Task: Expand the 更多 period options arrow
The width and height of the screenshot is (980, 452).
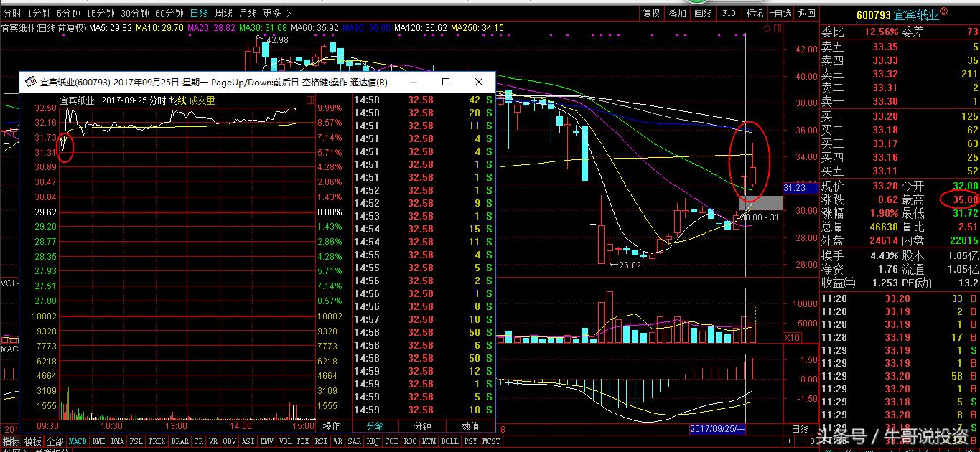Action: tap(287, 13)
